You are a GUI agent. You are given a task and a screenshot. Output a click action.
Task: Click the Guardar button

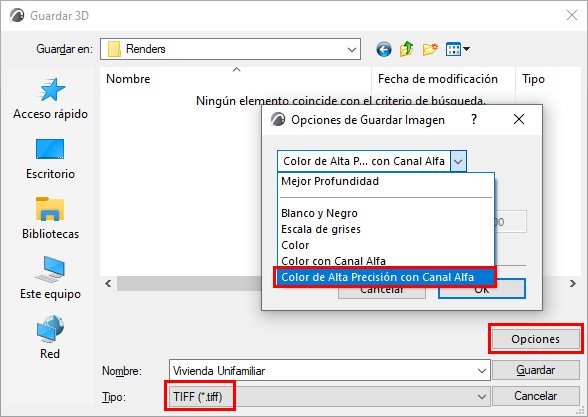(536, 370)
